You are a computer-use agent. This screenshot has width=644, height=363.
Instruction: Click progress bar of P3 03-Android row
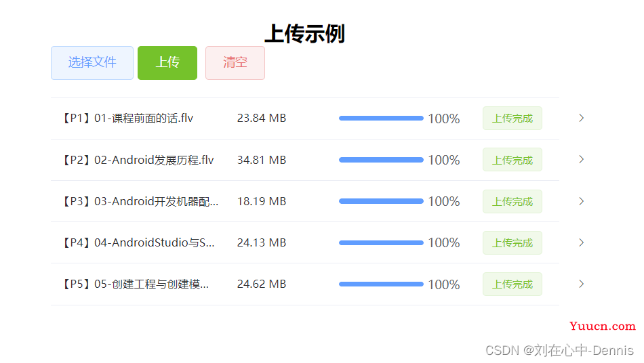point(381,201)
